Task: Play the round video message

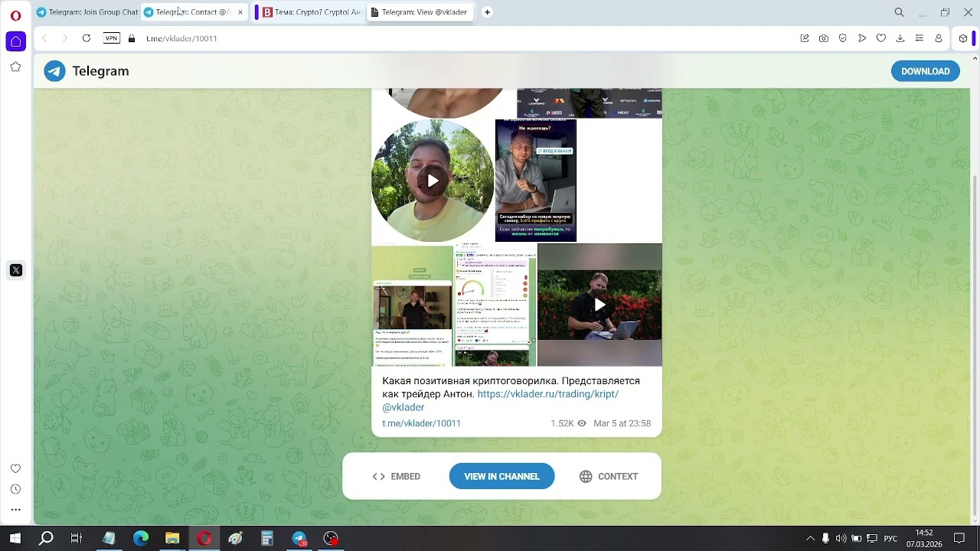Action: 433,181
